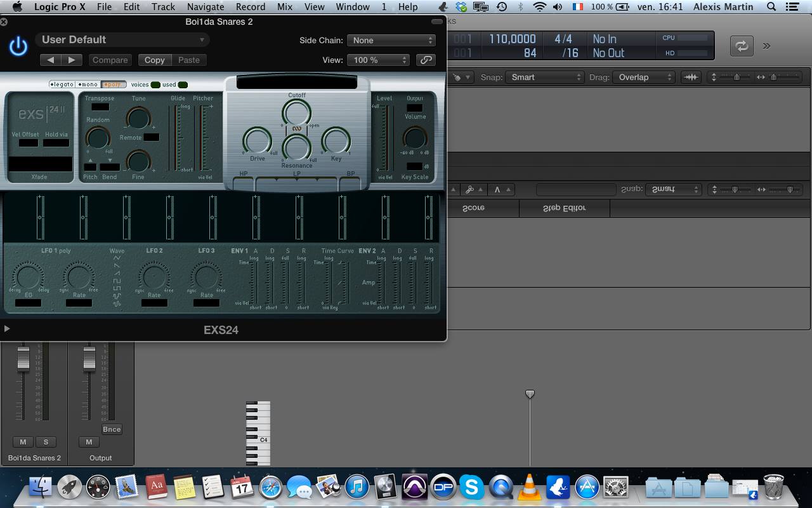Show more control bar items chevron
The image size is (812, 508).
pos(766,46)
